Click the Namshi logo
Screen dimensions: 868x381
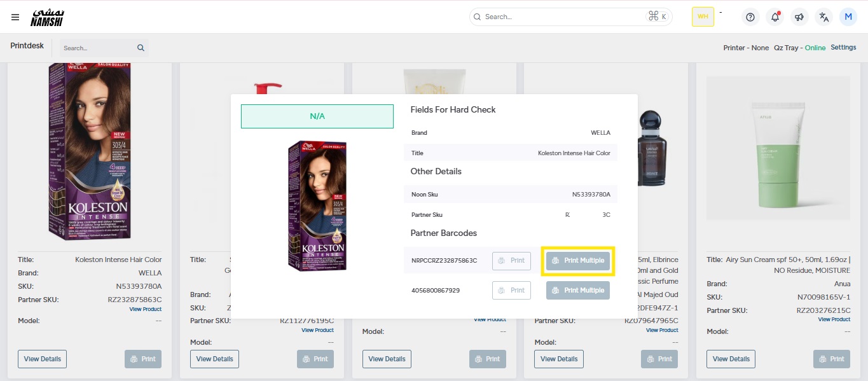tap(47, 18)
